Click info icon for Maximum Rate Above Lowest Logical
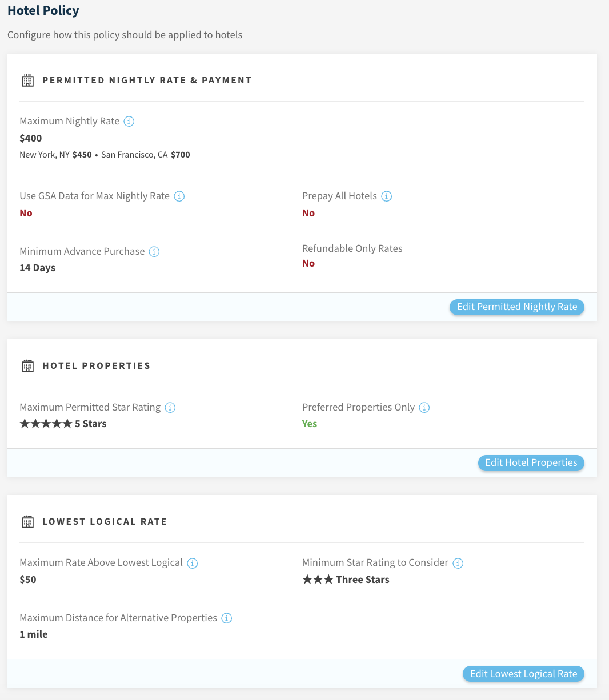 click(193, 563)
